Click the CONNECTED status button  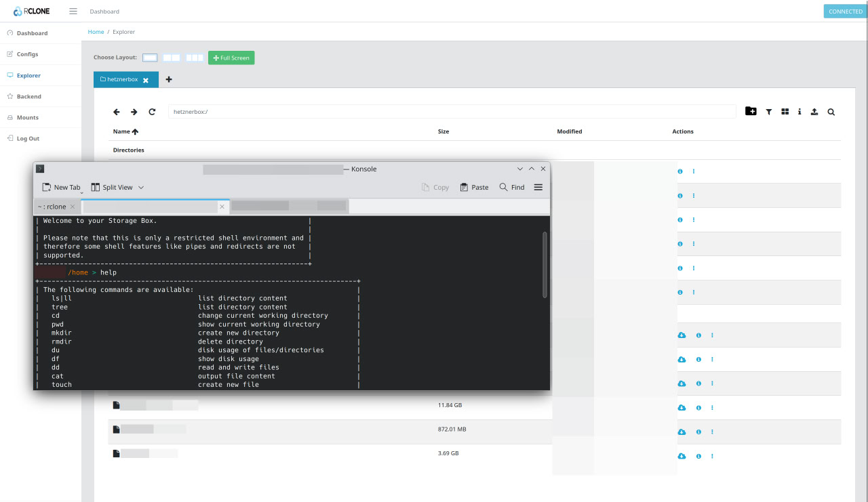(845, 12)
